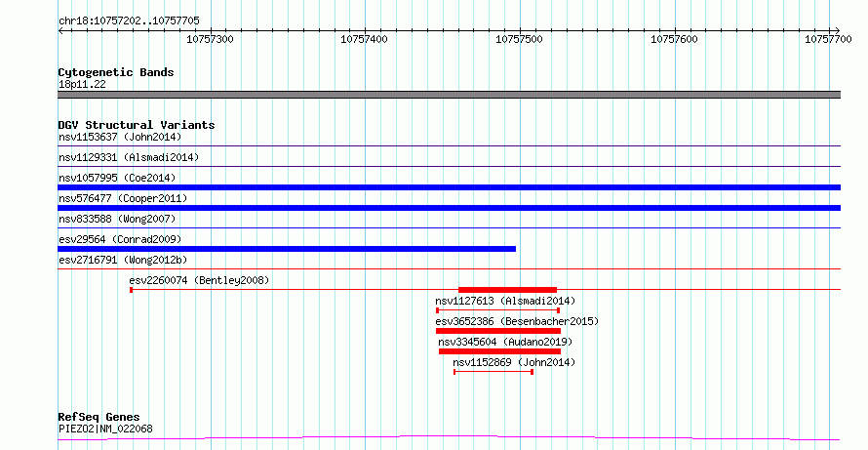Viewport: 868px width, 450px height.
Task: Open variant esv3652386 (Besenbacher2015)
Action: coord(517,321)
